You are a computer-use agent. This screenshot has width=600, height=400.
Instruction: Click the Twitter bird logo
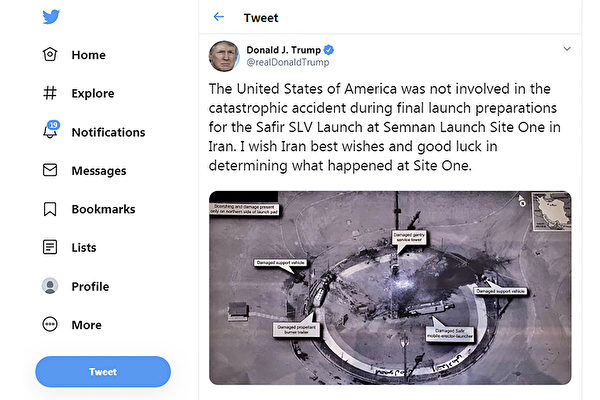pos(51,18)
